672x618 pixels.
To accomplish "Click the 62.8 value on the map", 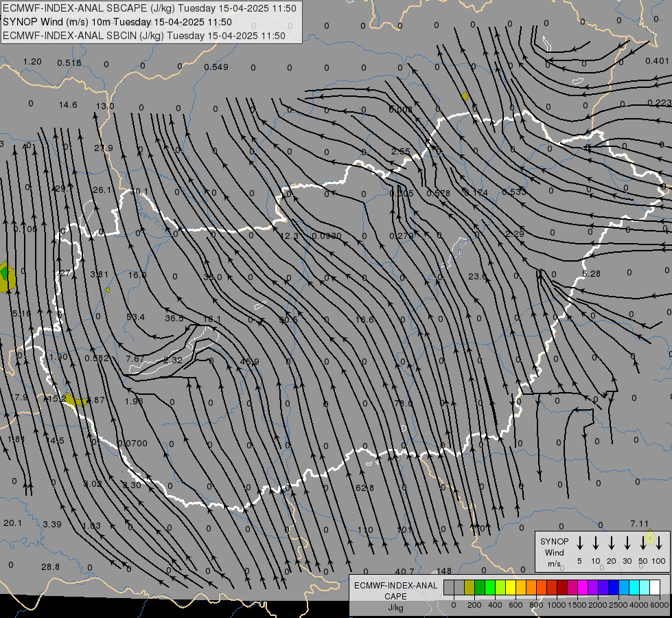I will coord(364,488).
